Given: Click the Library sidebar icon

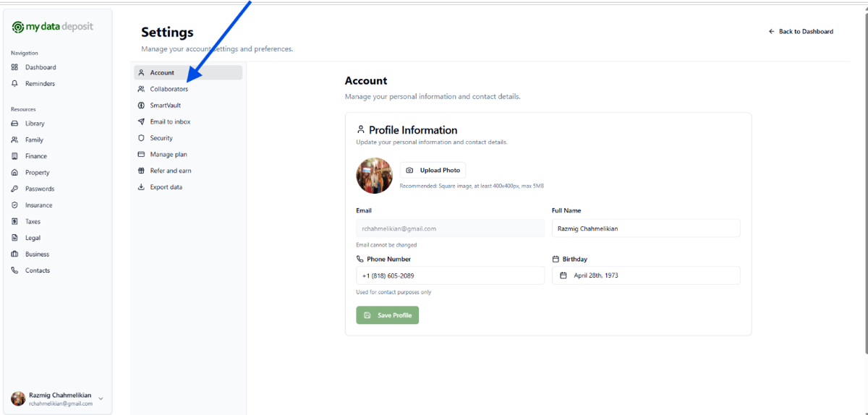Looking at the screenshot, I should pos(14,124).
